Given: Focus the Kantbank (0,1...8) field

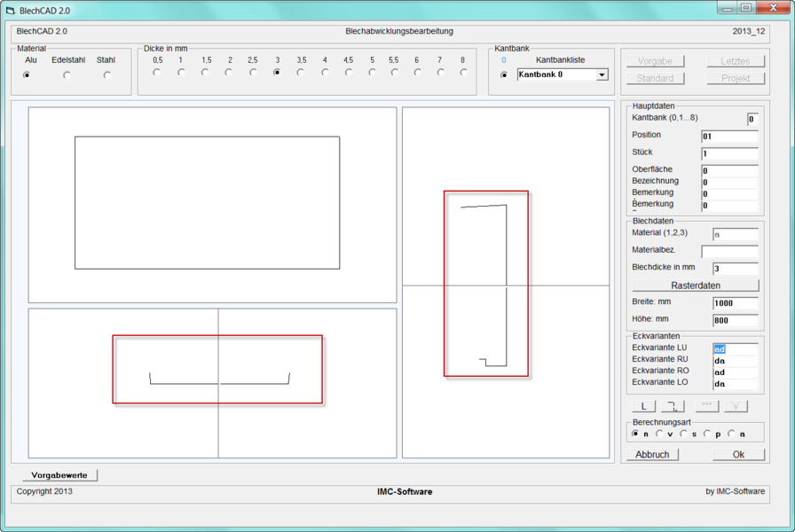Looking at the screenshot, I should [752, 119].
